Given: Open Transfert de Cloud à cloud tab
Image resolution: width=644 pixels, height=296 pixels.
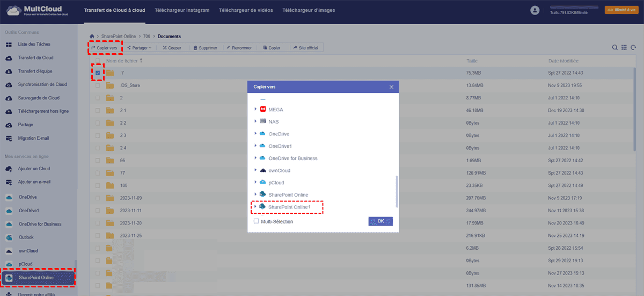Looking at the screenshot, I should [x=114, y=10].
